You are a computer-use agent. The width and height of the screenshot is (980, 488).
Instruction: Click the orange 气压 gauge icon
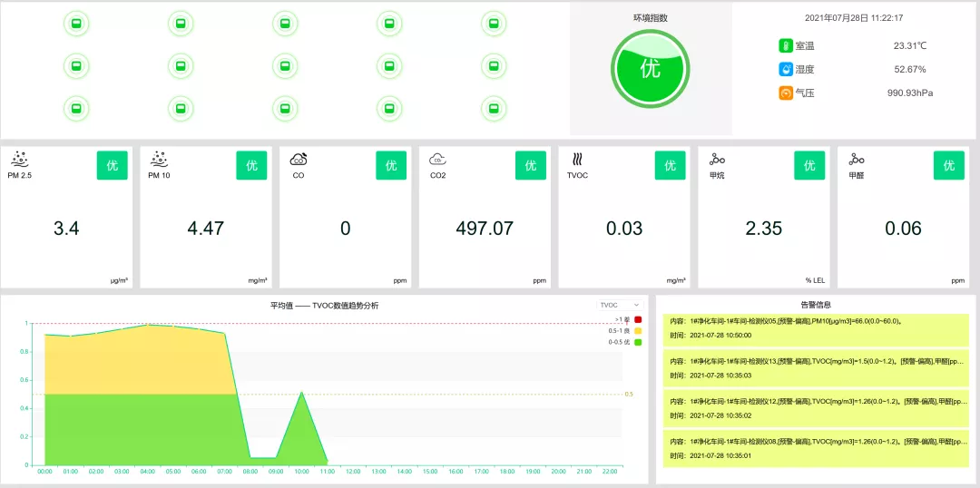point(786,93)
